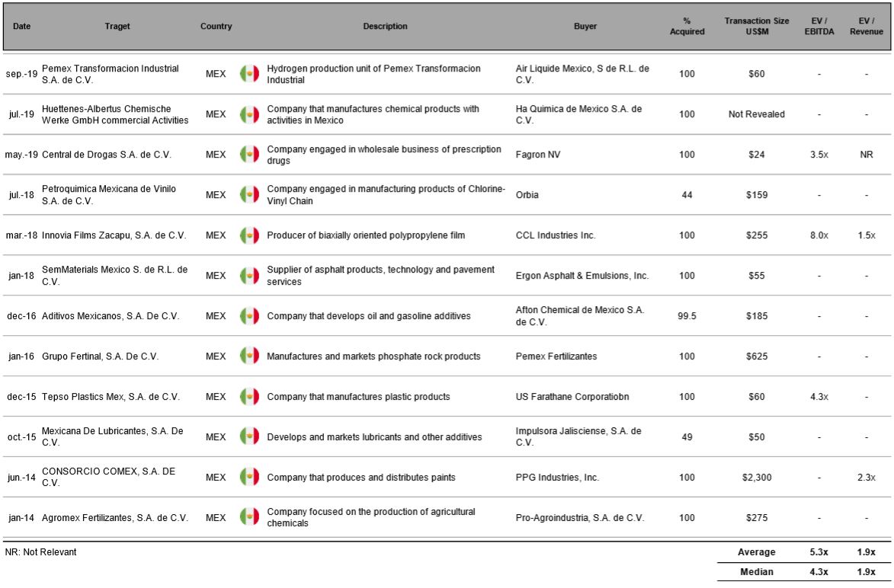
Task: Click buyer Pemex Fertilizantes
Action: pyautogui.click(x=556, y=356)
